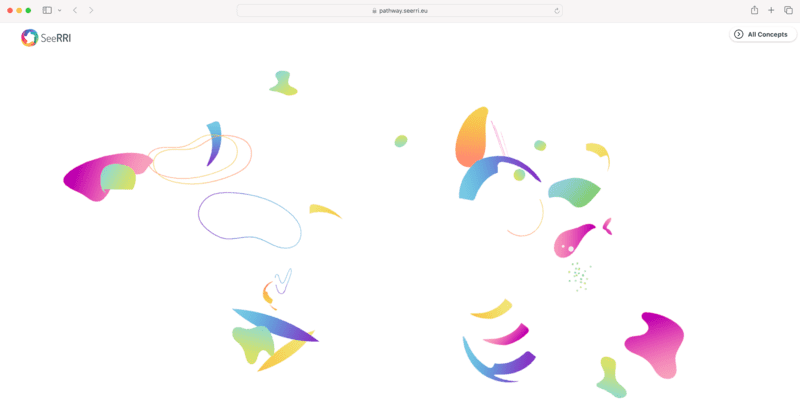Select the orange-yellow teardrop shape
The width and height of the screenshot is (800, 416).
point(470,137)
